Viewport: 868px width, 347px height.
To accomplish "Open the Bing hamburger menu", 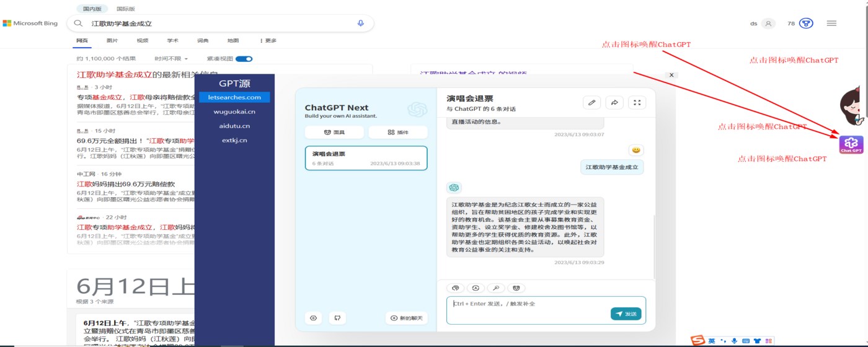I will (x=831, y=24).
